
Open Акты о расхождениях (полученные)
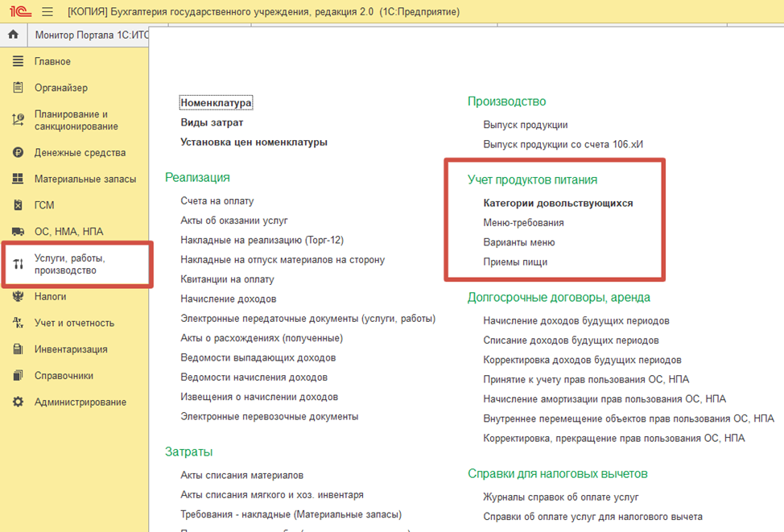pyautogui.click(x=262, y=338)
